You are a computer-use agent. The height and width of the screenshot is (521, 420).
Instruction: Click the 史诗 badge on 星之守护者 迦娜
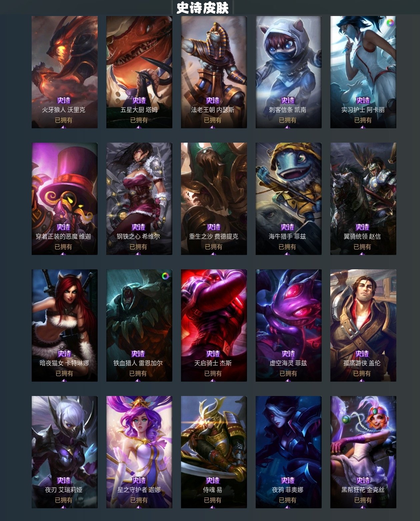point(139,480)
